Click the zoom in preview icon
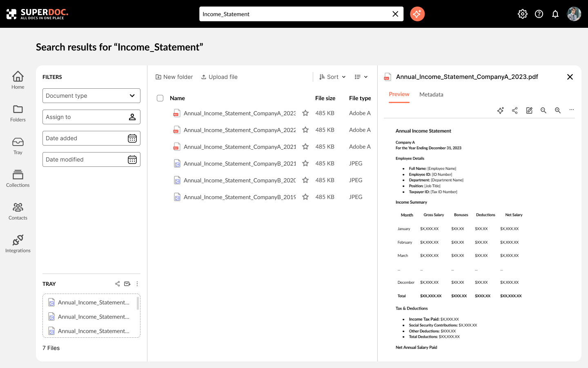The image size is (588, 368). point(558,110)
